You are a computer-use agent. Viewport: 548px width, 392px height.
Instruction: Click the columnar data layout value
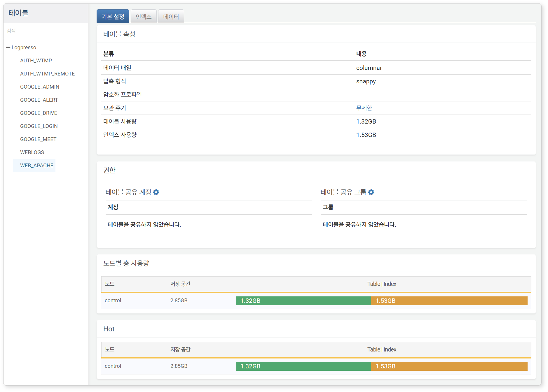click(x=369, y=68)
